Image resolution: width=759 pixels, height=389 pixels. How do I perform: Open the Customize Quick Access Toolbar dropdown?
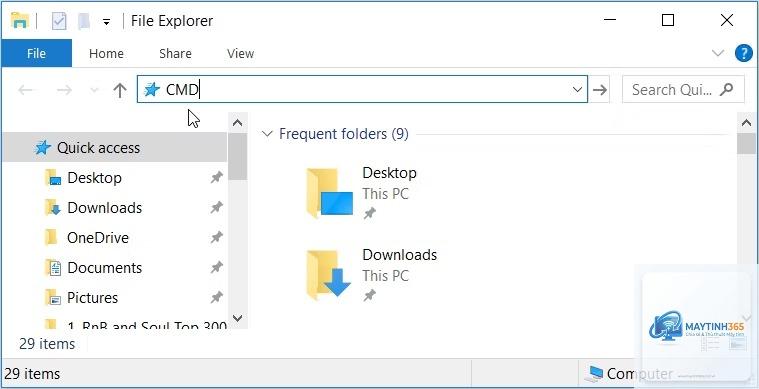tap(106, 22)
